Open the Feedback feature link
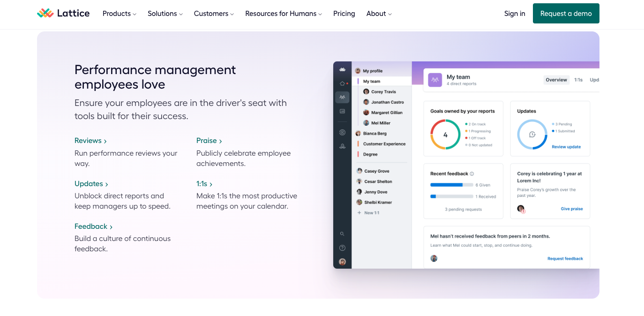644x316 pixels. click(93, 226)
